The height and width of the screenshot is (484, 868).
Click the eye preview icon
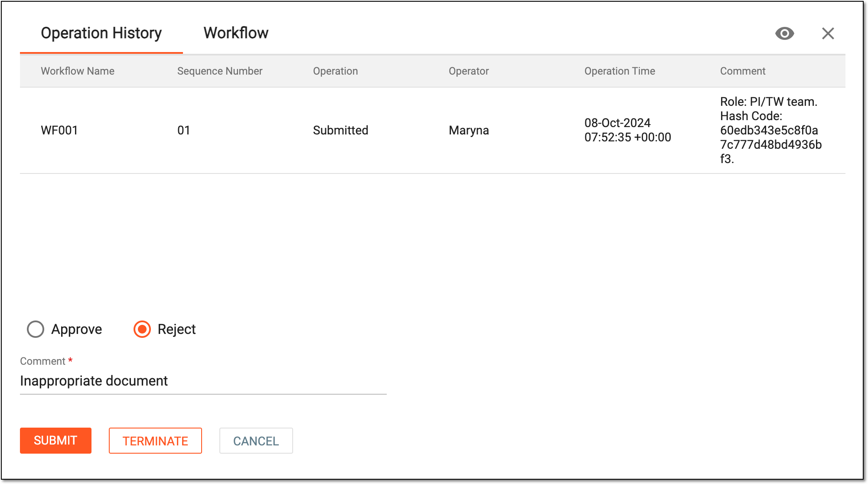pyautogui.click(x=784, y=33)
